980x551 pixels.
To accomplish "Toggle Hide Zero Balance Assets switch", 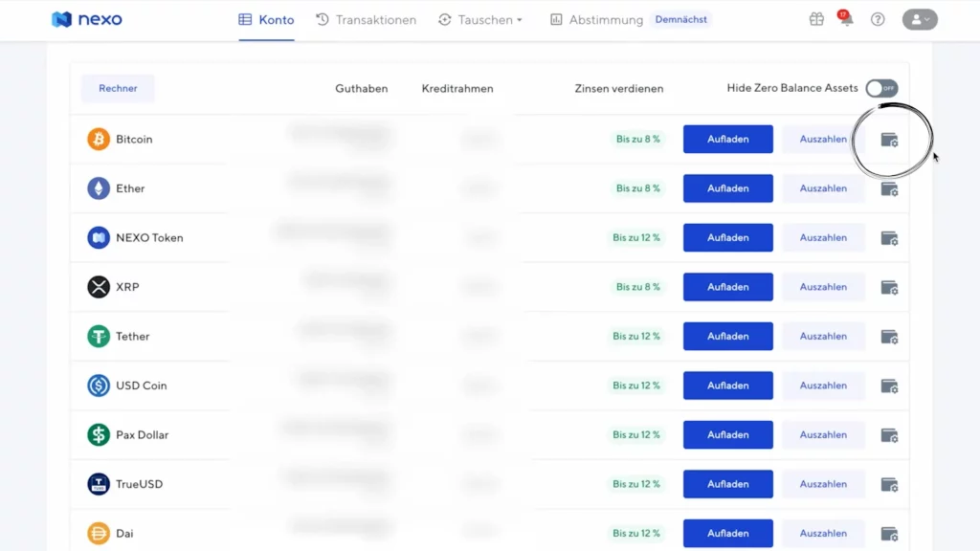I will [x=881, y=88].
